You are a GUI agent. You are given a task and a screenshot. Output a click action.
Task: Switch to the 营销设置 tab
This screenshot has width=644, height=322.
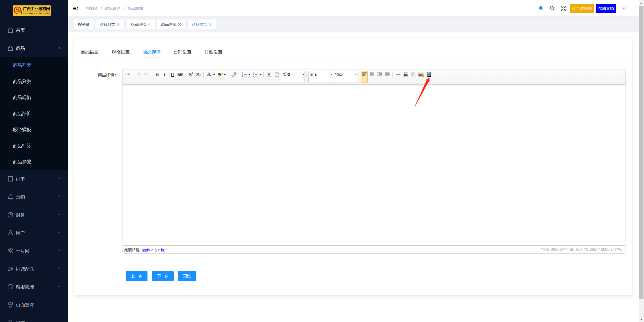(x=182, y=52)
